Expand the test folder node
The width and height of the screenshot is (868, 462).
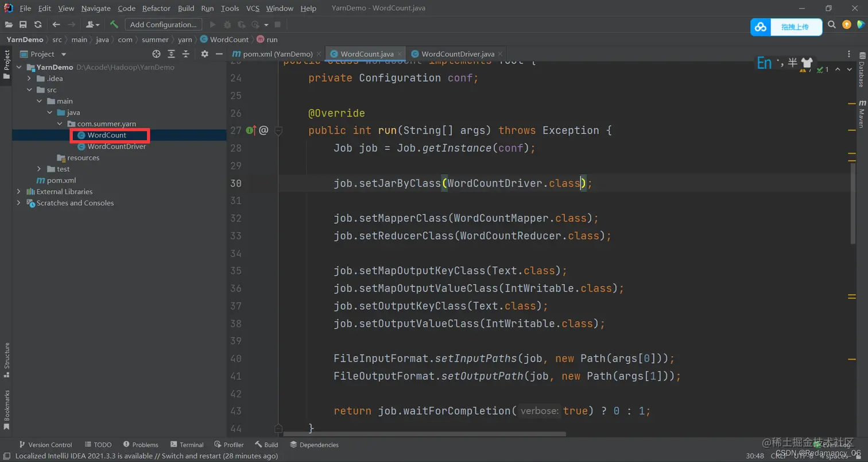point(39,169)
